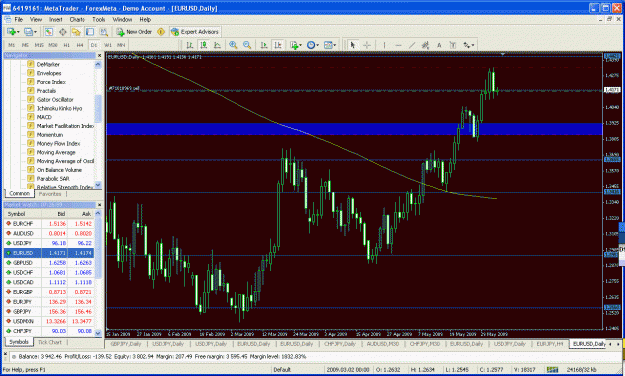Select the USDCAD row in Market Watch

(49, 282)
